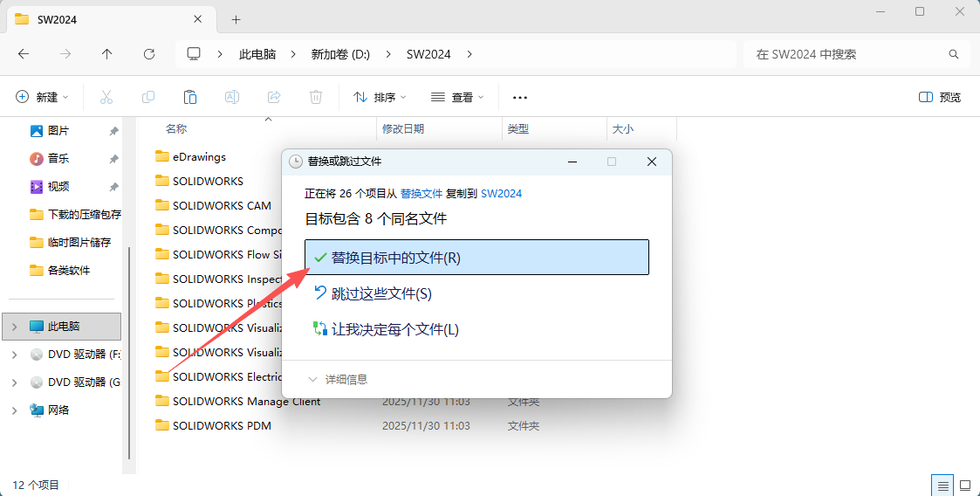This screenshot has height=496, width=980.
Task: Close the 替换或跳过文件 dialog
Action: pyautogui.click(x=651, y=162)
